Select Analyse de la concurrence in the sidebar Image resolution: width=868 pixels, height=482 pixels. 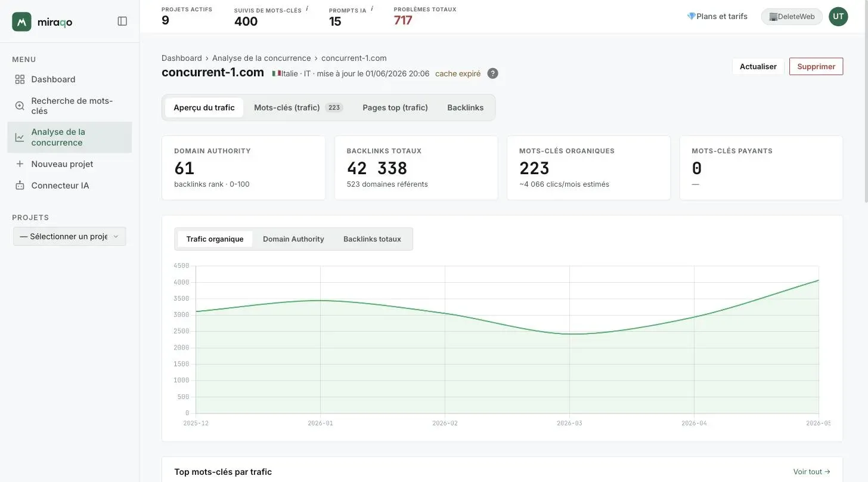pos(69,137)
